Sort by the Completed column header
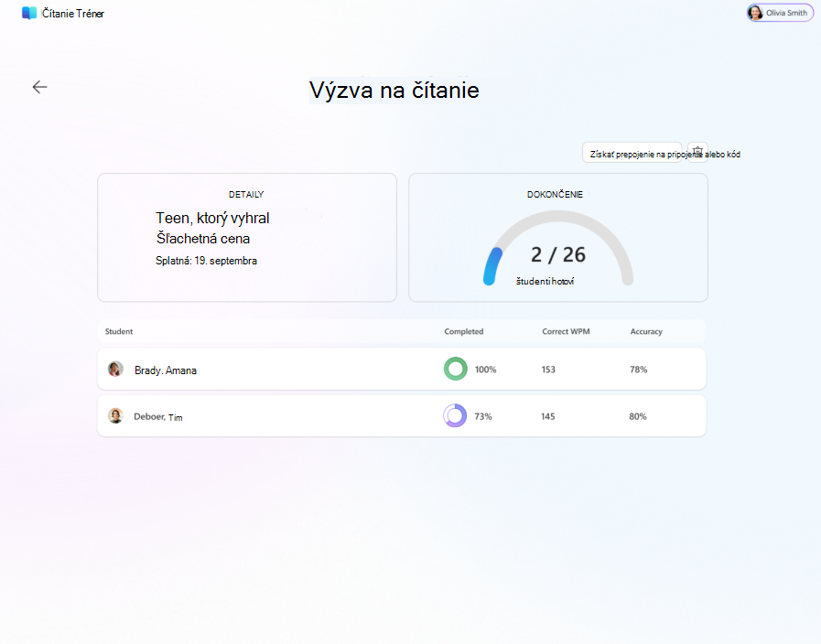Image resolution: width=821 pixels, height=644 pixels. pyautogui.click(x=464, y=332)
